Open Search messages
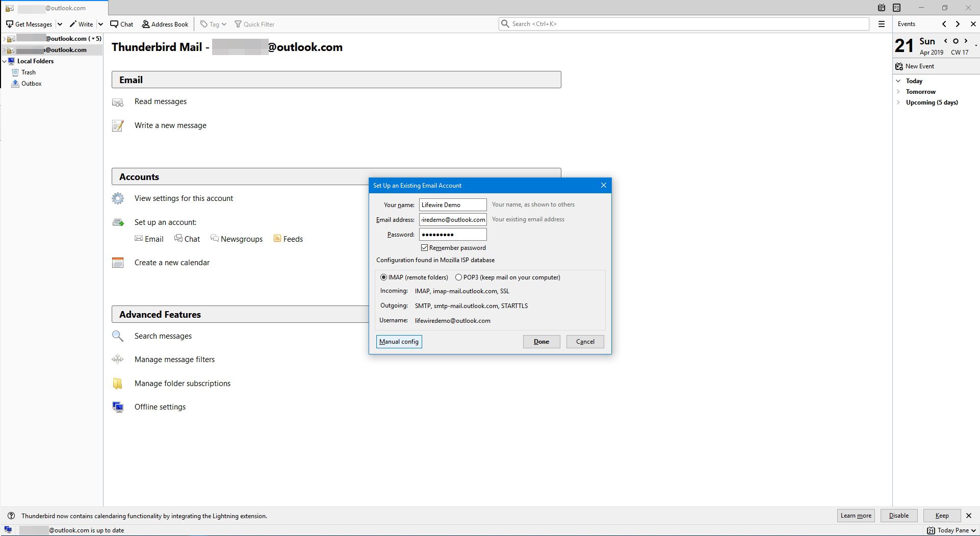The height and width of the screenshot is (536, 980). [163, 336]
